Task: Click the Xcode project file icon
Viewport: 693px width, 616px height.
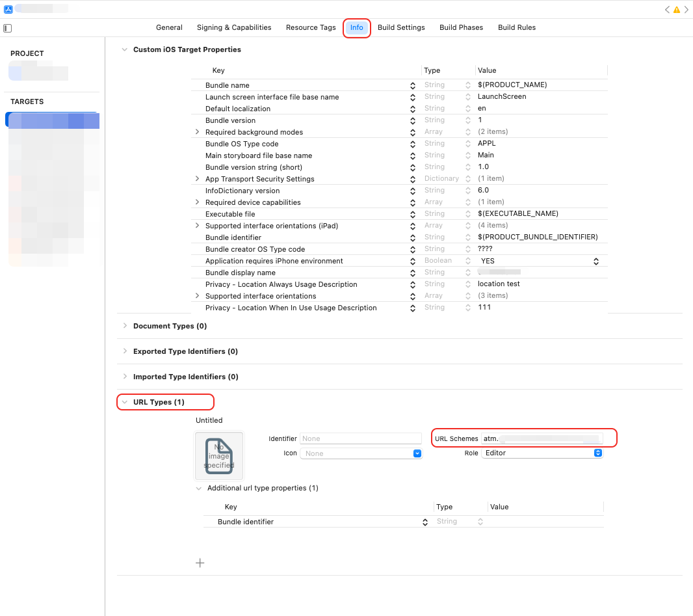Action: coord(8,9)
